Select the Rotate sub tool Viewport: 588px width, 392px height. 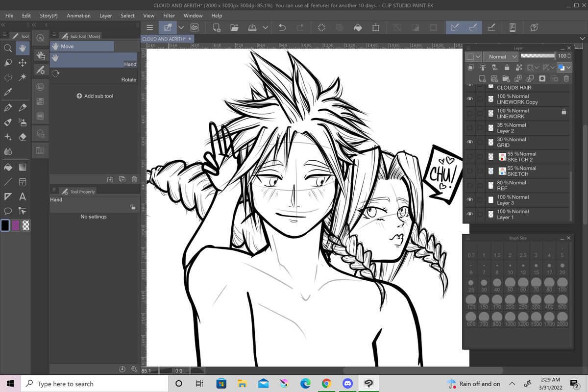coord(94,76)
